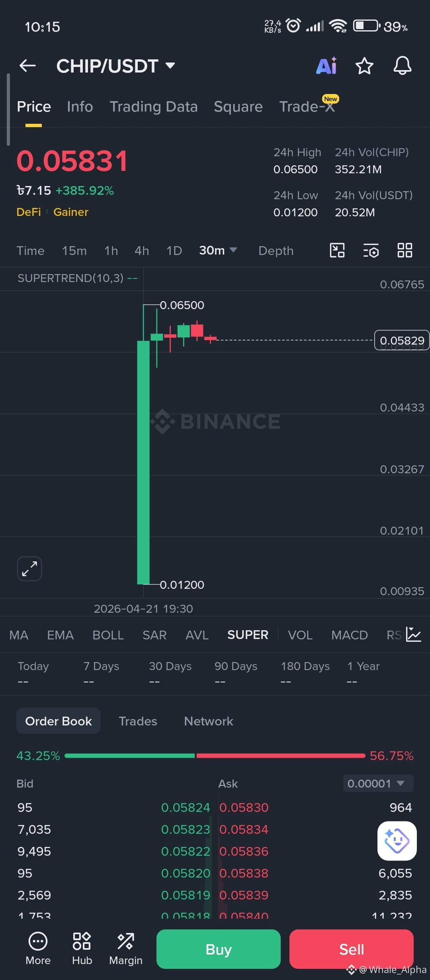Open price alert bell icon
The height and width of the screenshot is (980, 430).
click(x=403, y=66)
